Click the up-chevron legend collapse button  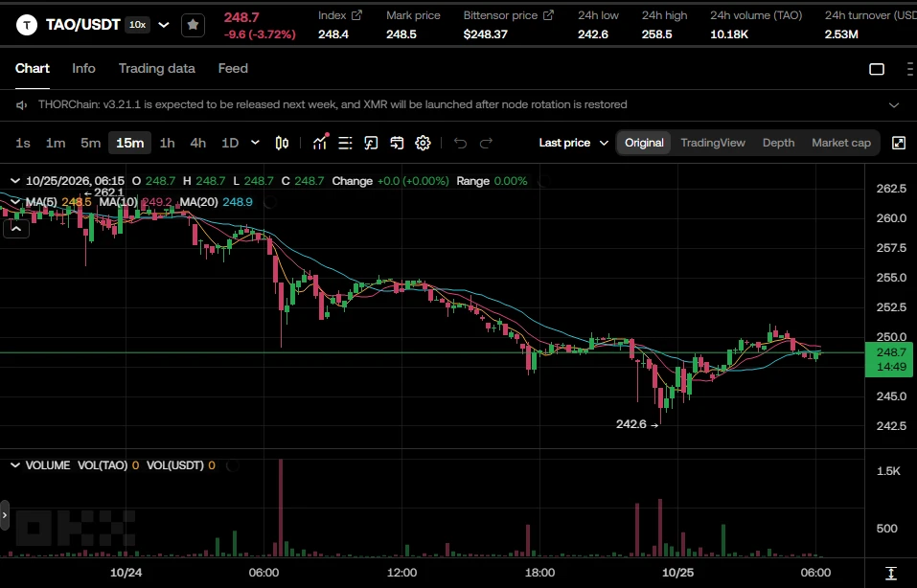pyautogui.click(x=16, y=229)
